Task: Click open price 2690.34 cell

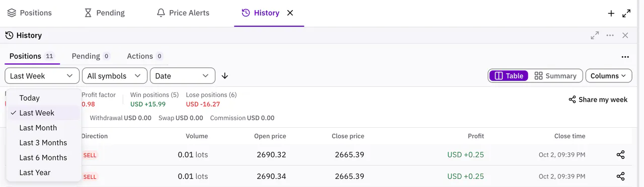Action: click(x=271, y=176)
